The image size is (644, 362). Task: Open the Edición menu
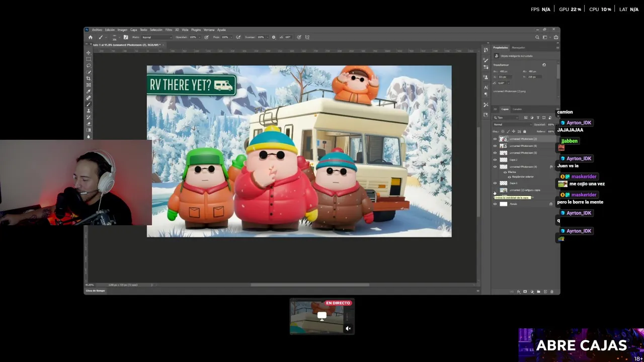pos(110,30)
